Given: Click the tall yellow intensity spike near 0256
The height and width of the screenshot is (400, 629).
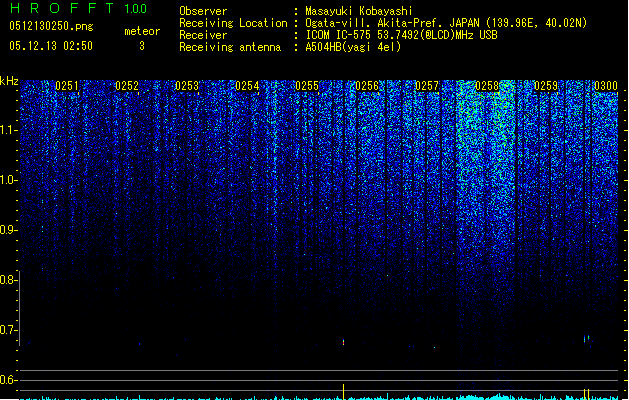Looking at the screenshot, I should (x=343, y=392).
